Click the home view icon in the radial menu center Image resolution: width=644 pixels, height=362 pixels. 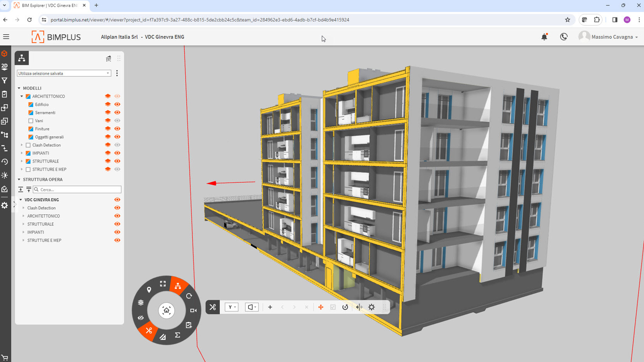[x=166, y=310]
